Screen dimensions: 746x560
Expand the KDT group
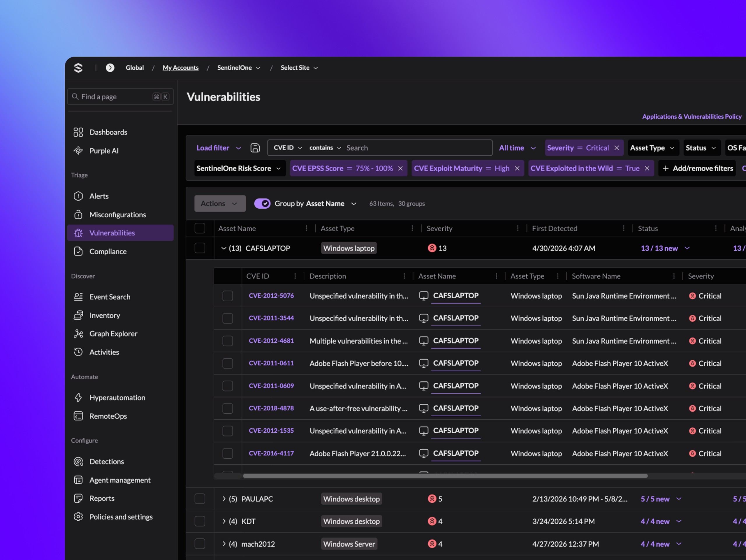click(x=224, y=522)
